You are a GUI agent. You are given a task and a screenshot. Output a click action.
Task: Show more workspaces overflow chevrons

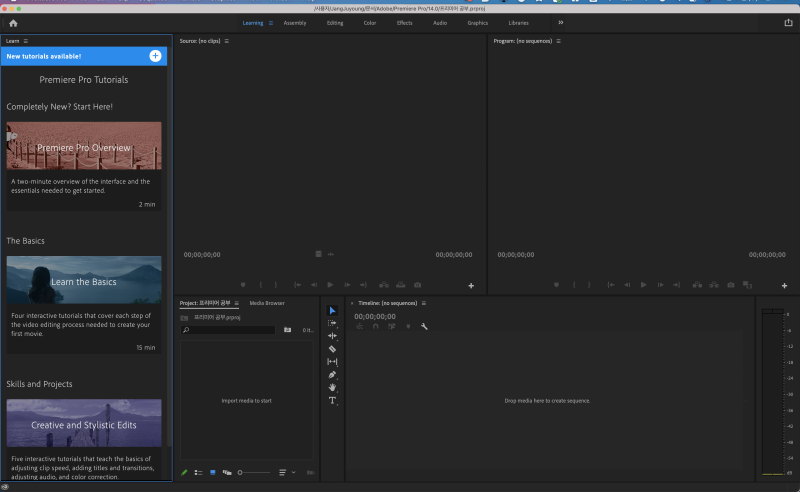point(561,22)
